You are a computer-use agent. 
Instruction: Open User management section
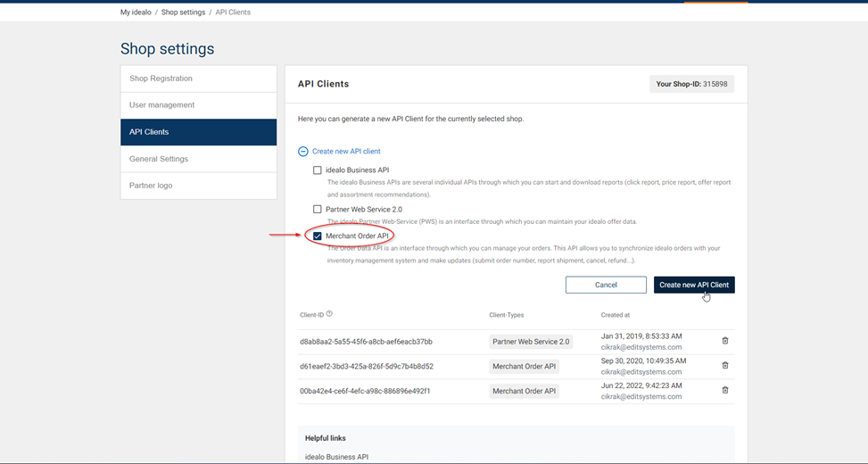click(199, 105)
